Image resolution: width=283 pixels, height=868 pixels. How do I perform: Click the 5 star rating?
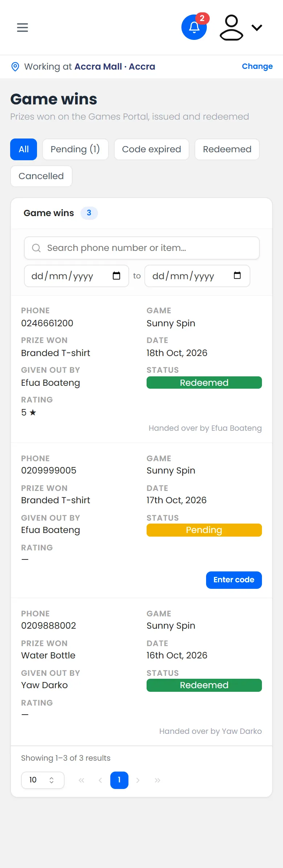(29, 413)
